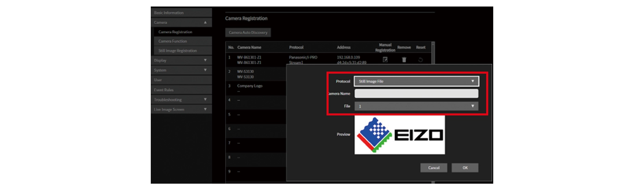Open the Protocol dropdown showing Still Image File
This screenshot has width=644, height=192.
click(x=416, y=81)
